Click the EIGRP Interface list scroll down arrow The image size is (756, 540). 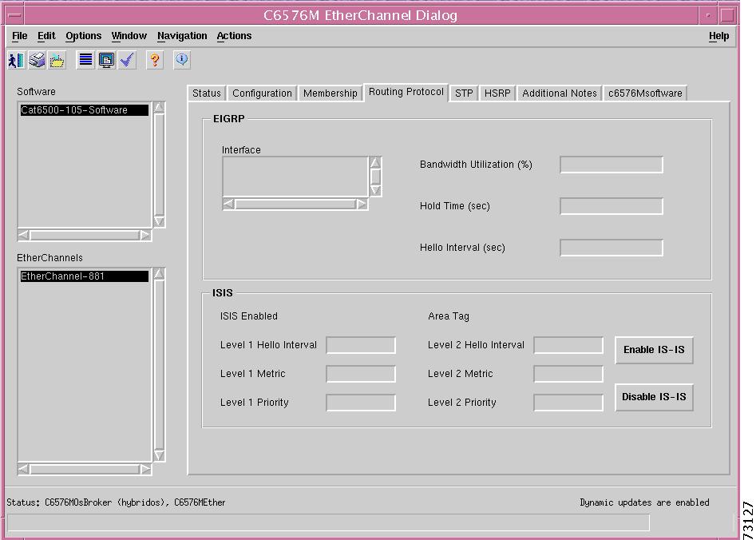pyautogui.click(x=375, y=190)
